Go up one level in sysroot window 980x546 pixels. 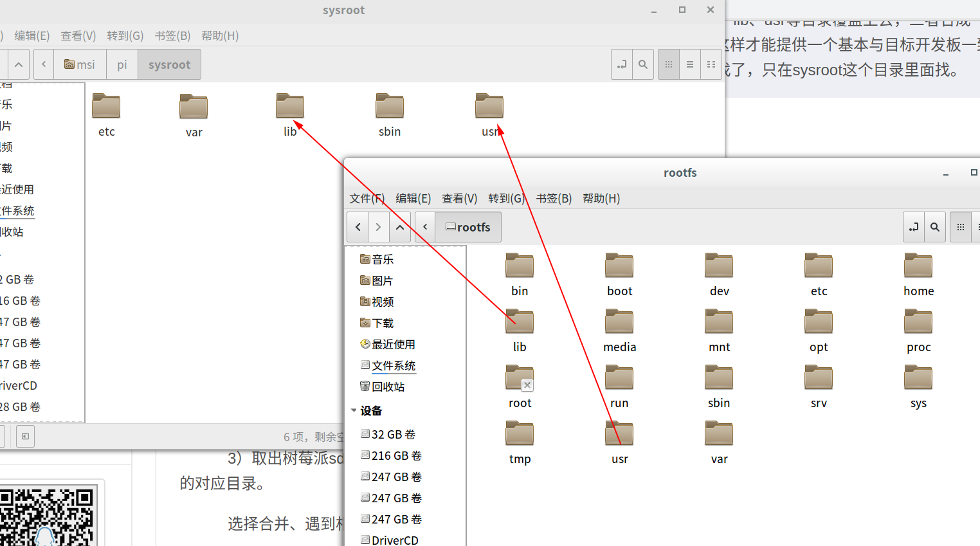click(x=19, y=64)
